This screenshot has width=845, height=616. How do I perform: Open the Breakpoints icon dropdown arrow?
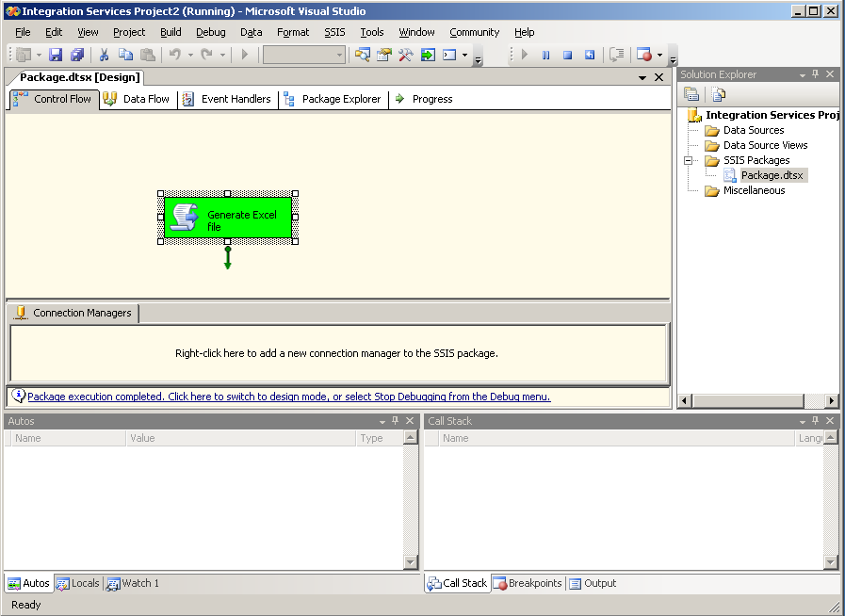[659, 55]
